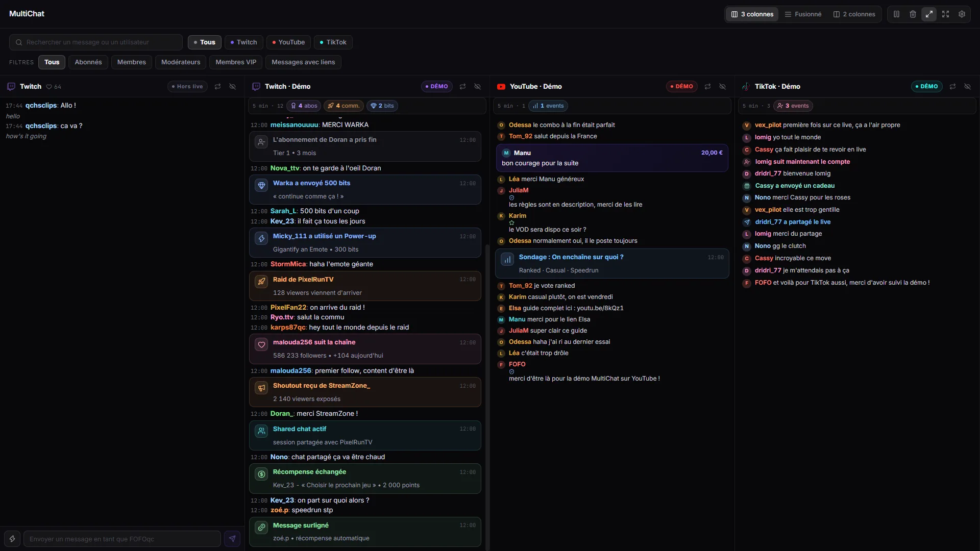Click the send message arrow icon
This screenshot has width=980, height=551.
pos(232,539)
